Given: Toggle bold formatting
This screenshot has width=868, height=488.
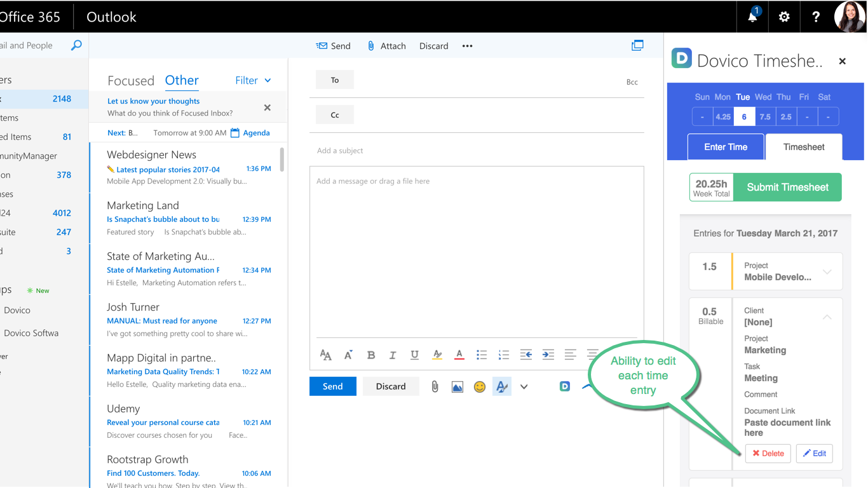Looking at the screenshot, I should (x=371, y=355).
